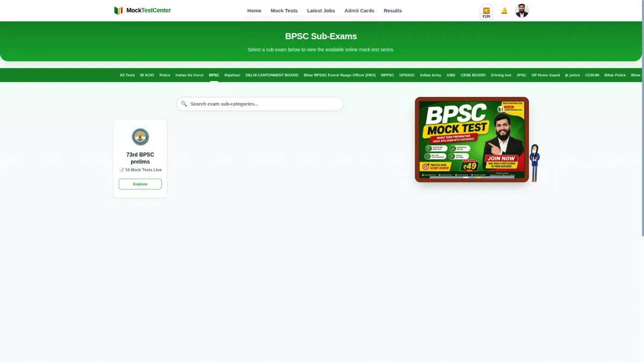Select the Indian Air Force category tab
644x362 pixels.
tap(189, 75)
